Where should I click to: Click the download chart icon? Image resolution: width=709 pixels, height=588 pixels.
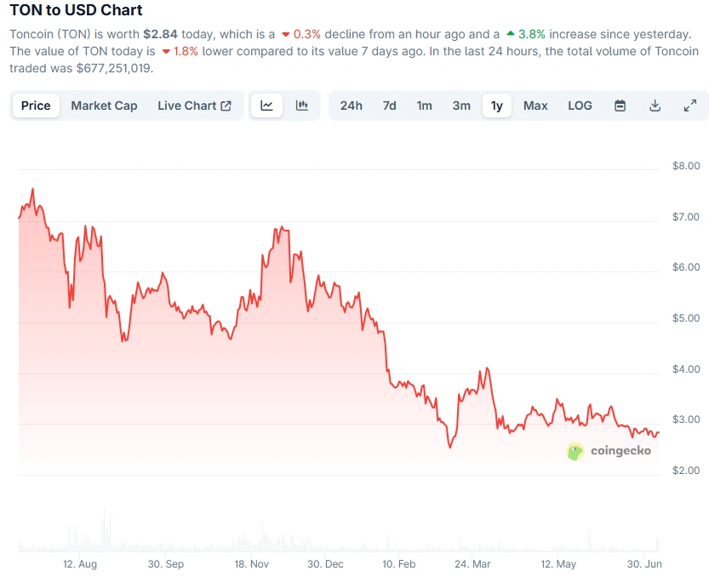click(655, 105)
